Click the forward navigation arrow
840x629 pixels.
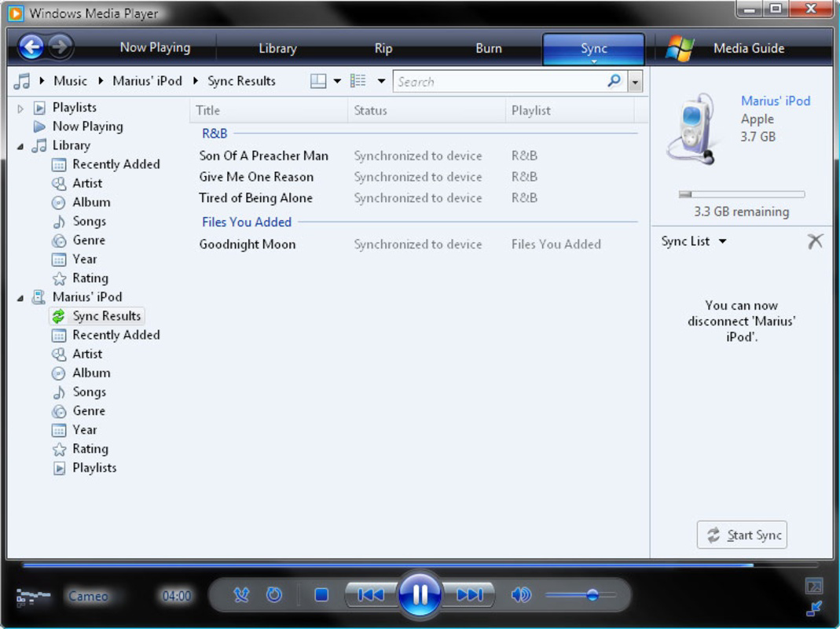[x=60, y=47]
